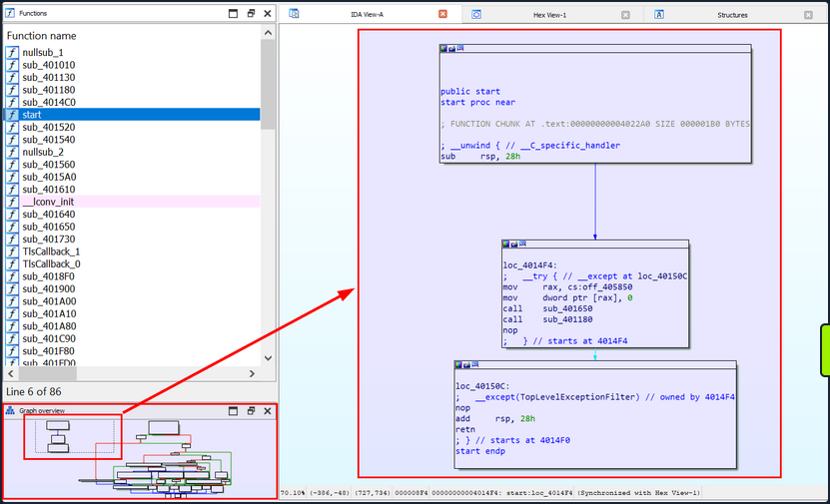Click off_405850 operand in graph node
830x504 pixels.
point(603,286)
